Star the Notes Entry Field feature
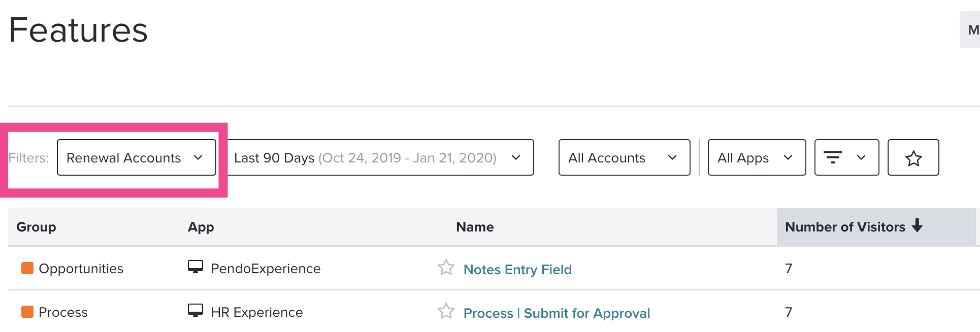This screenshot has height=332, width=980. pyautogui.click(x=446, y=268)
